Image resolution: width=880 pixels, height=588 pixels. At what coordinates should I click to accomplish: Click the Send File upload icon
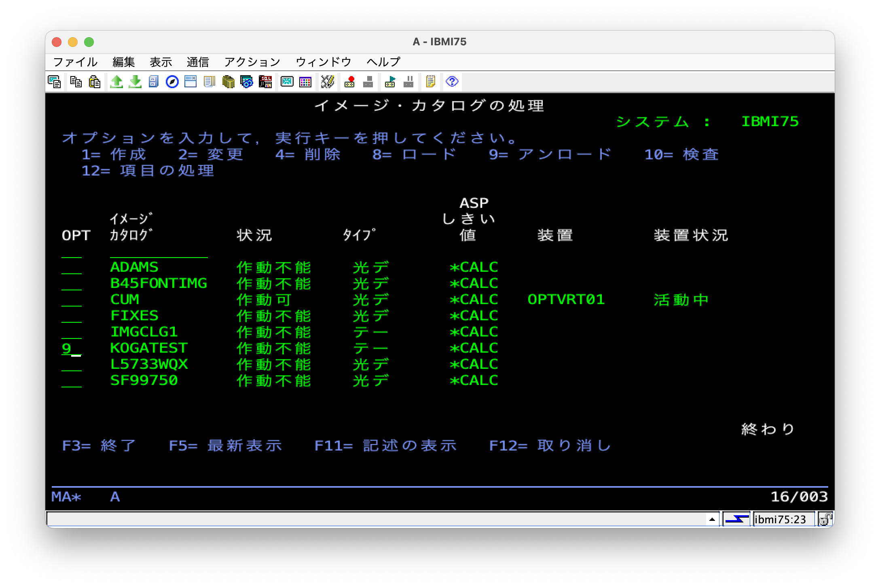coord(117,82)
